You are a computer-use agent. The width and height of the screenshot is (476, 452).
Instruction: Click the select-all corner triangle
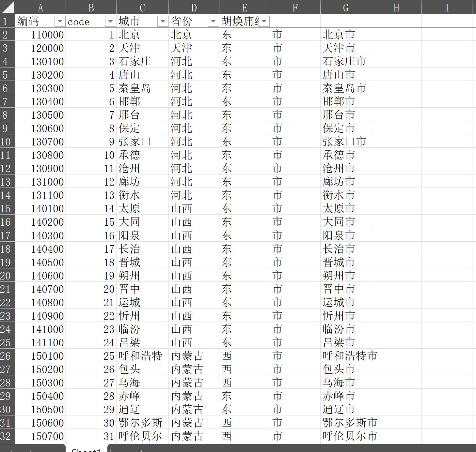[x=8, y=7]
